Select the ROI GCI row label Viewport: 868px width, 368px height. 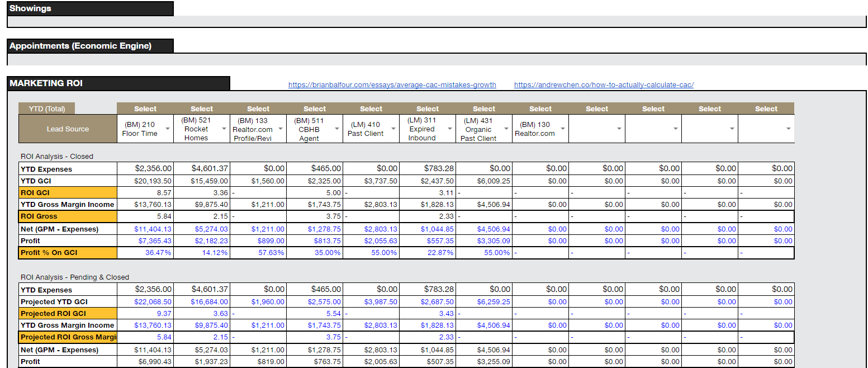pyautogui.click(x=67, y=192)
